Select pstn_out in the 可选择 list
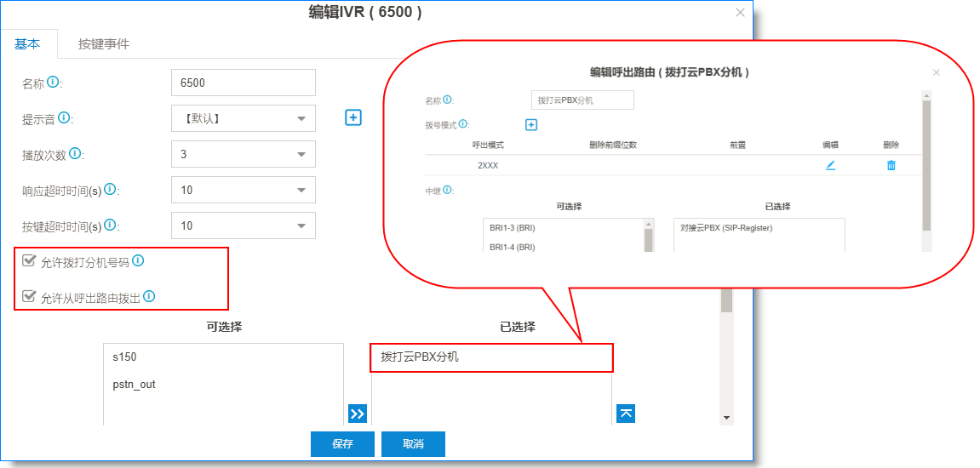Image resolution: width=980 pixels, height=468 pixels. 134,385
